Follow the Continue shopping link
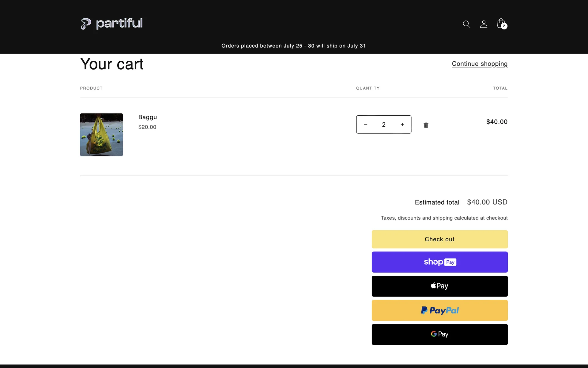 480,64
